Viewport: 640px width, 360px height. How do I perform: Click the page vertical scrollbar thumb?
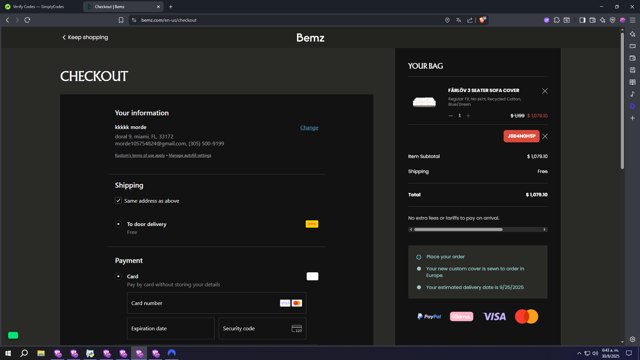[622, 100]
